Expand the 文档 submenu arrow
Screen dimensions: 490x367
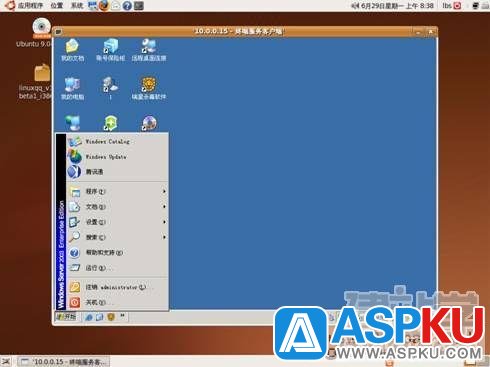pos(164,207)
